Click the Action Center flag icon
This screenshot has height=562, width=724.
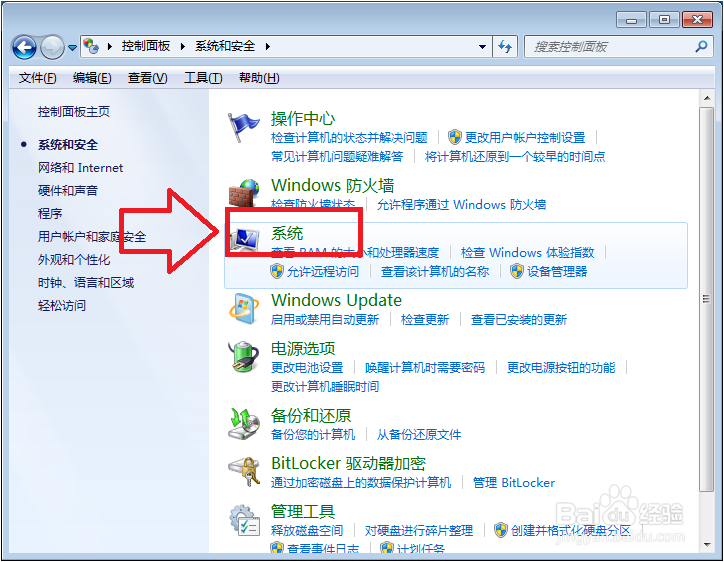pos(243,127)
